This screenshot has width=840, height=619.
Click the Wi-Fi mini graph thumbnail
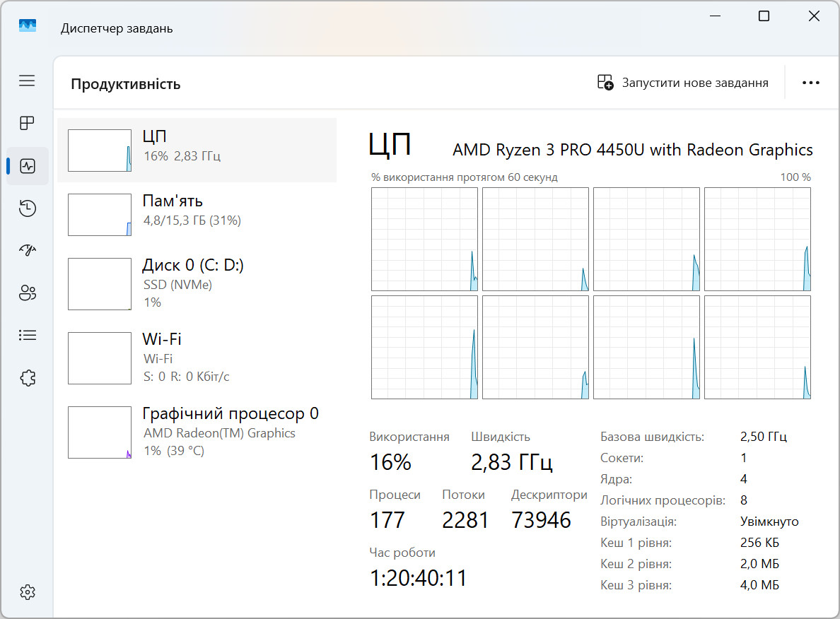pyautogui.click(x=100, y=358)
